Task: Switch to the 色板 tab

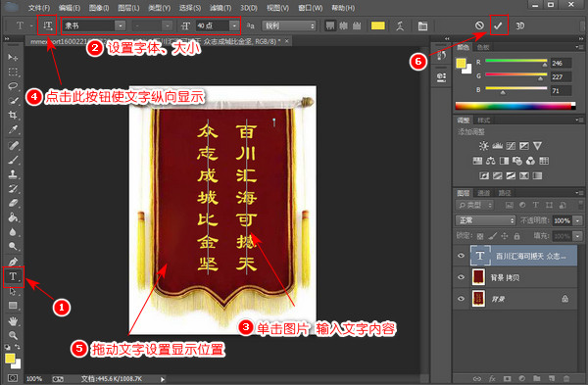Action: 483,47
